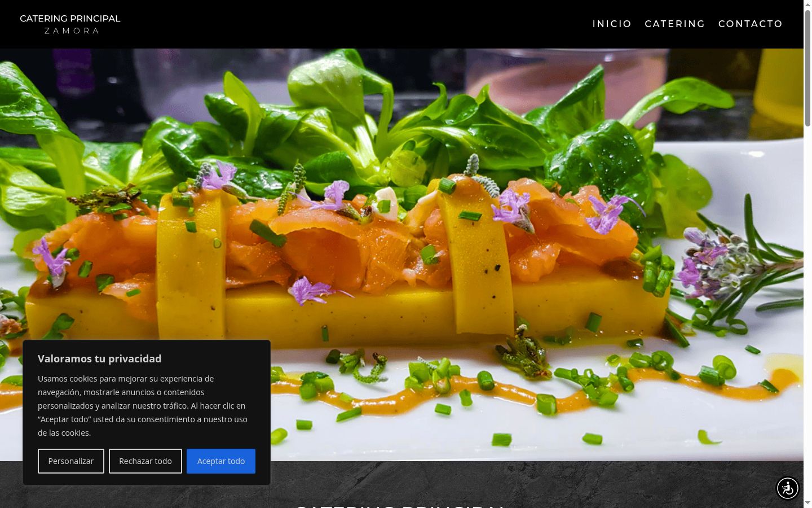Navigate to the CONTACTO page
This screenshot has height=508, width=812.
click(751, 24)
